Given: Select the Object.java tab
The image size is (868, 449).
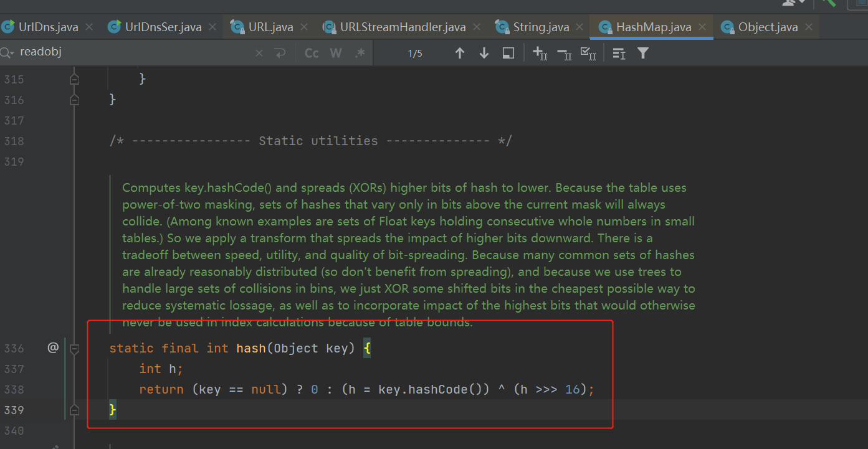Looking at the screenshot, I should (x=768, y=27).
